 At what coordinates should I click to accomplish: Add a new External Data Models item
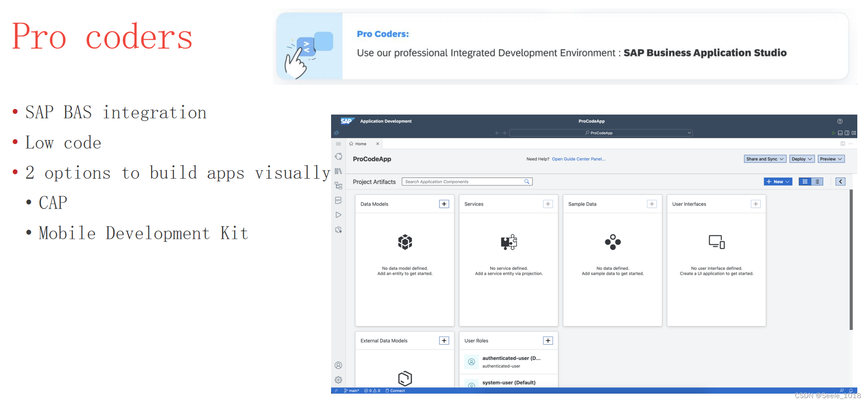[444, 341]
